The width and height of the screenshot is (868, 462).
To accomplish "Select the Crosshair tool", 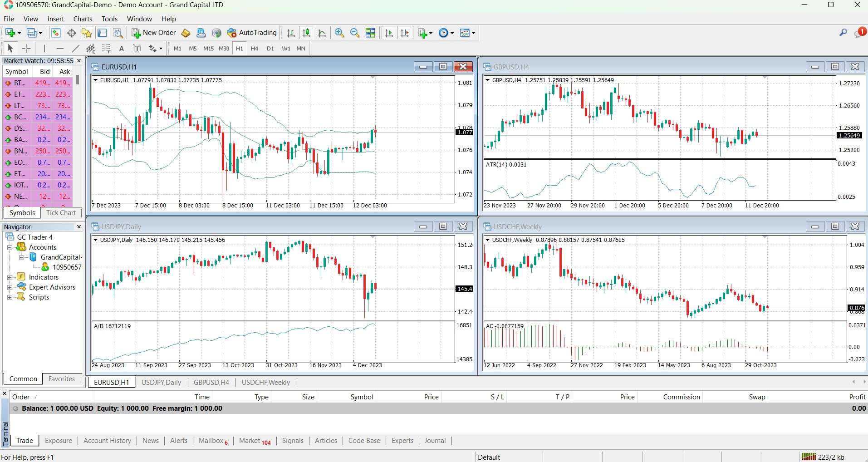I will click(26, 49).
